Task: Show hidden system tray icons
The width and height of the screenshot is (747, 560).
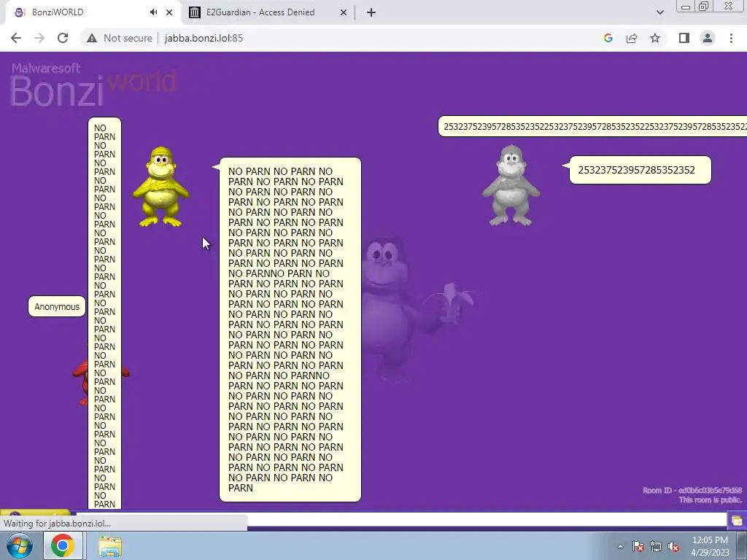Action: (620, 546)
